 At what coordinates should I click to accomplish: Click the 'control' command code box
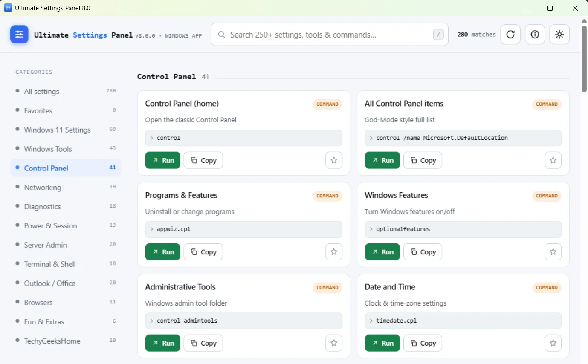(244, 138)
